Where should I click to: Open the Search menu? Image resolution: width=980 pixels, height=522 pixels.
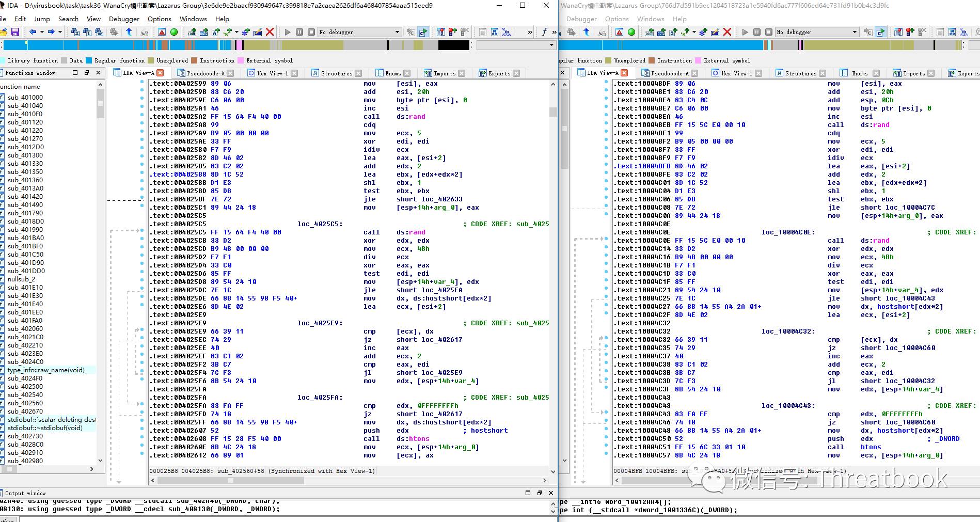[x=68, y=19]
